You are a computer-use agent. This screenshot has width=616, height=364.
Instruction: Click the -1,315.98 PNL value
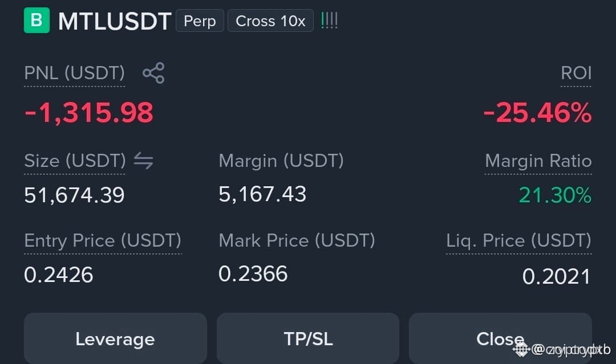pos(89,113)
